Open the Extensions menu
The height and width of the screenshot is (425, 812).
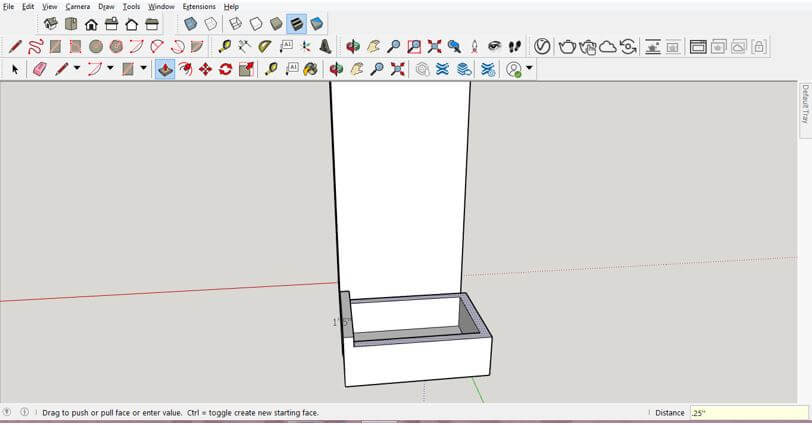(x=199, y=7)
